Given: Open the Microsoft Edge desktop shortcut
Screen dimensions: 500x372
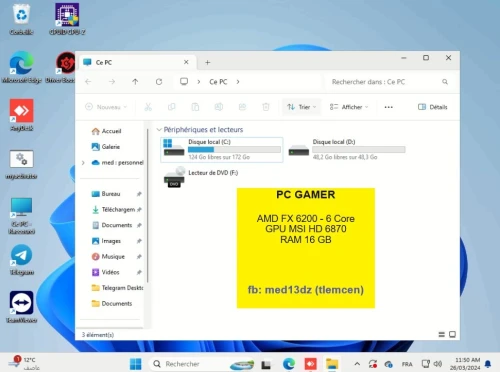Looking at the screenshot, I should click(x=21, y=67).
